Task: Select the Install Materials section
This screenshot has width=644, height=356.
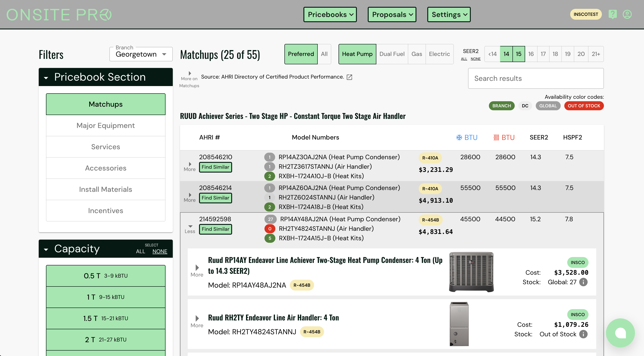Action: coord(106,189)
